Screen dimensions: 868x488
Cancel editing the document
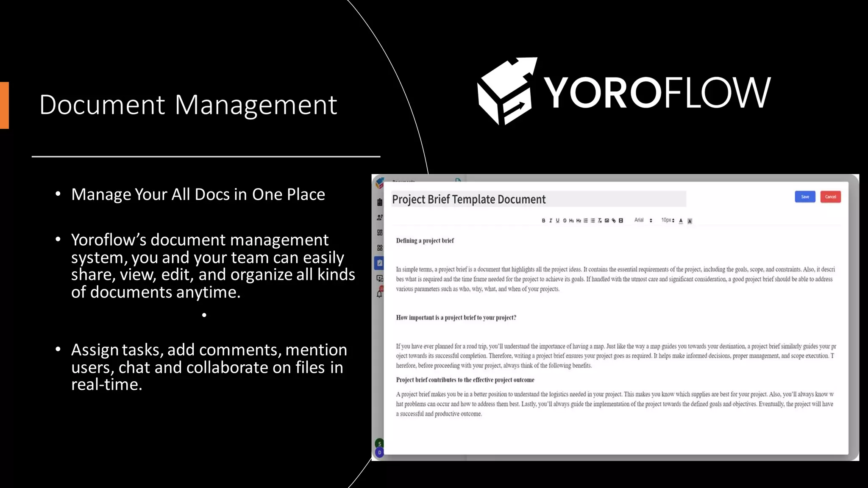pyautogui.click(x=830, y=197)
